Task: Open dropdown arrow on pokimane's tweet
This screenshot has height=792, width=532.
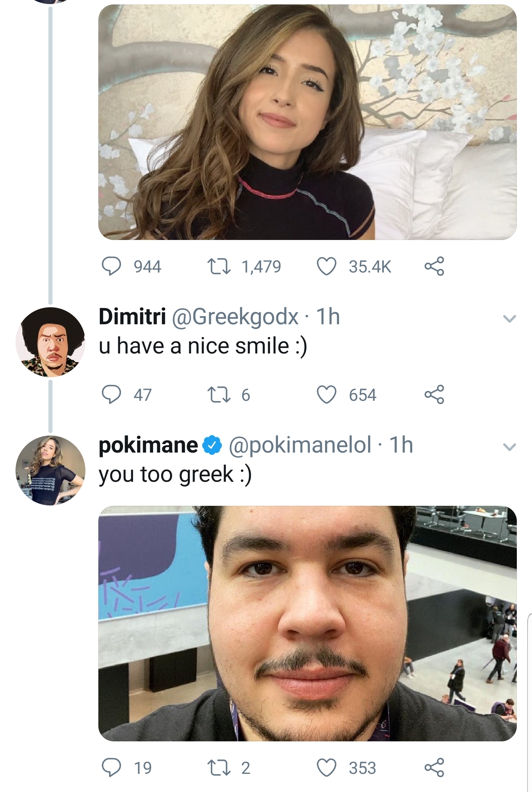Action: click(509, 447)
